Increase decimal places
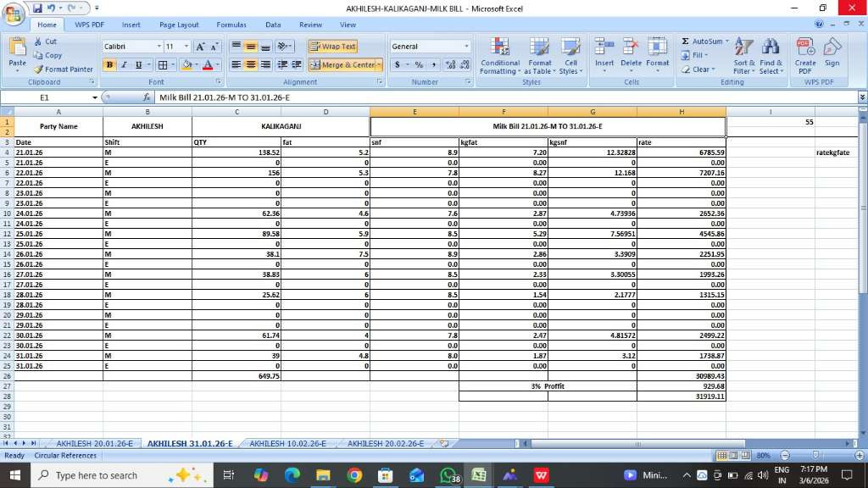The width and height of the screenshot is (868, 488). [450, 64]
